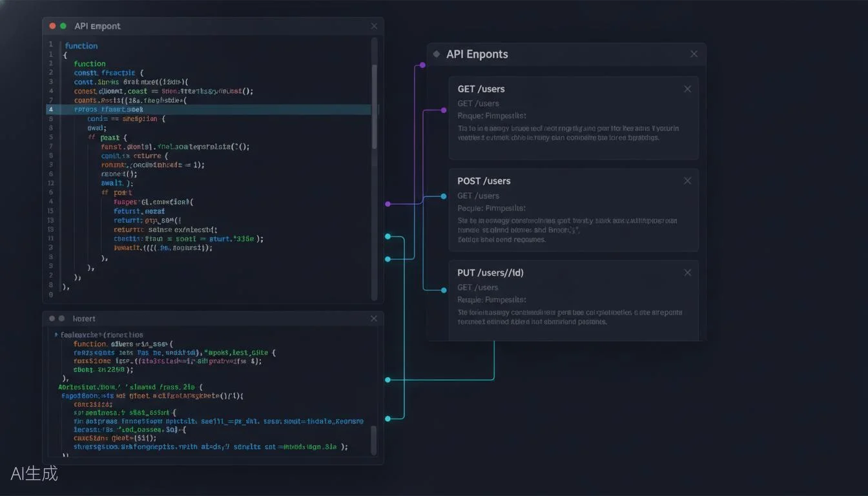Dismiss the POST /users endpoint card
The image size is (868, 496).
point(687,181)
